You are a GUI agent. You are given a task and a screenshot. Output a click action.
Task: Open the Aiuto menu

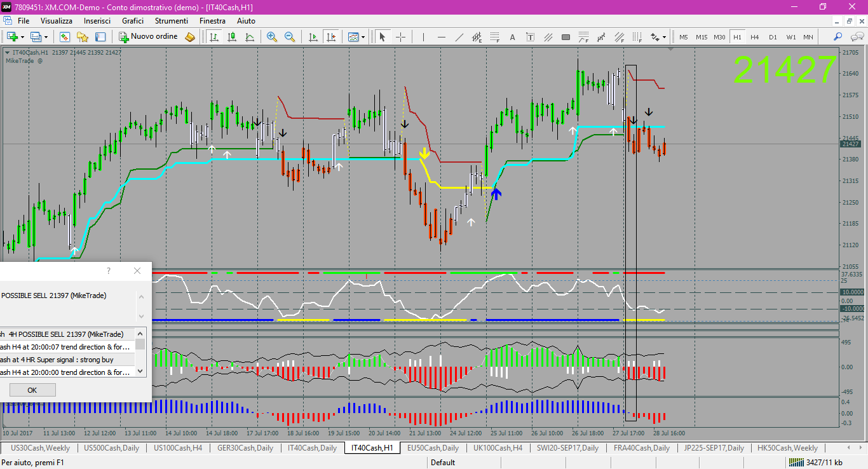click(x=246, y=21)
